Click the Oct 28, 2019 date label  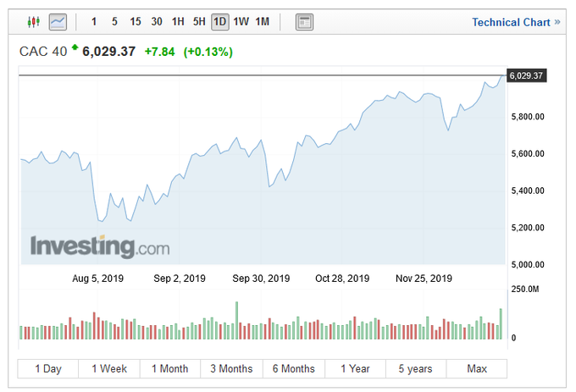click(342, 279)
